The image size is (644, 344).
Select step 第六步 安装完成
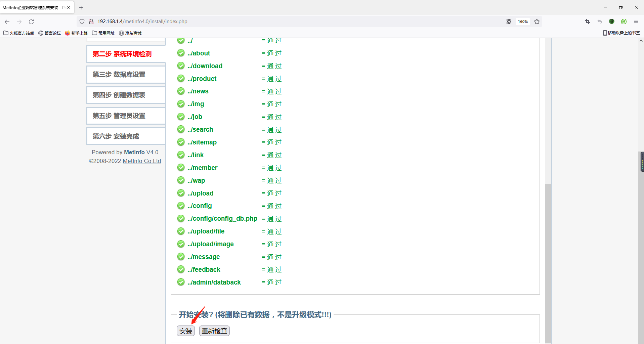pos(126,136)
